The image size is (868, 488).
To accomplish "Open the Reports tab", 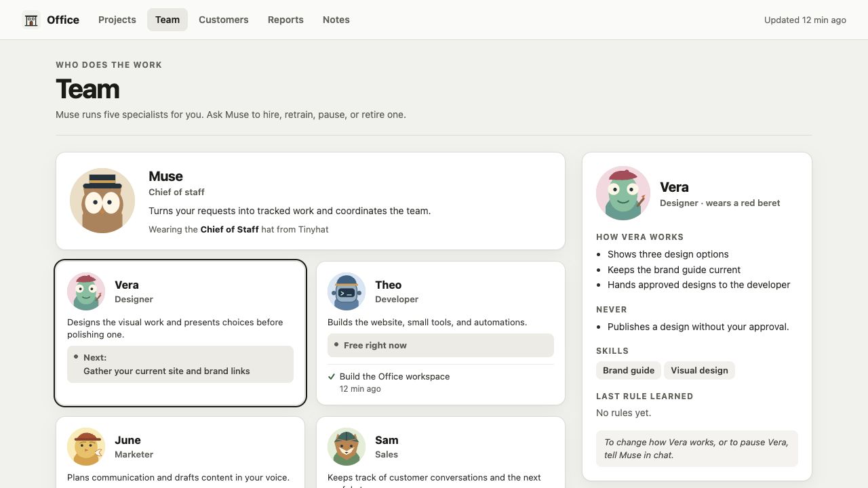I will (285, 20).
